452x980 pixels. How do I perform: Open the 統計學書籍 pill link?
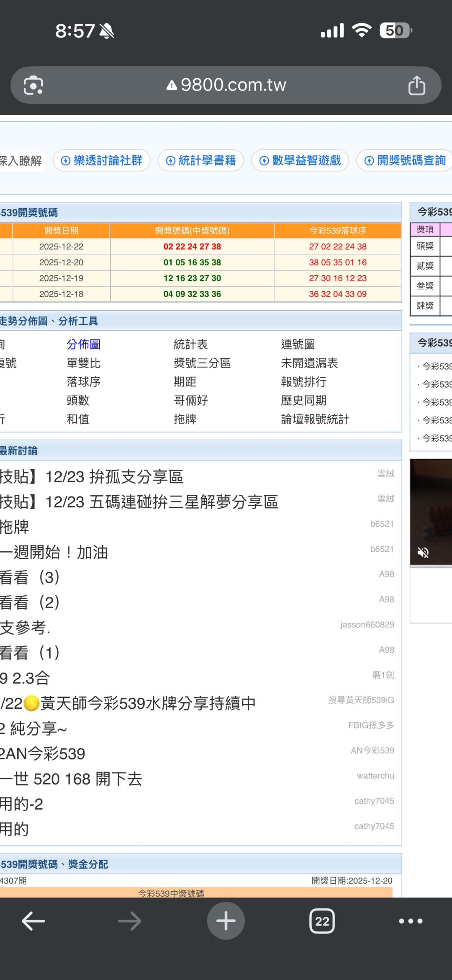201,161
